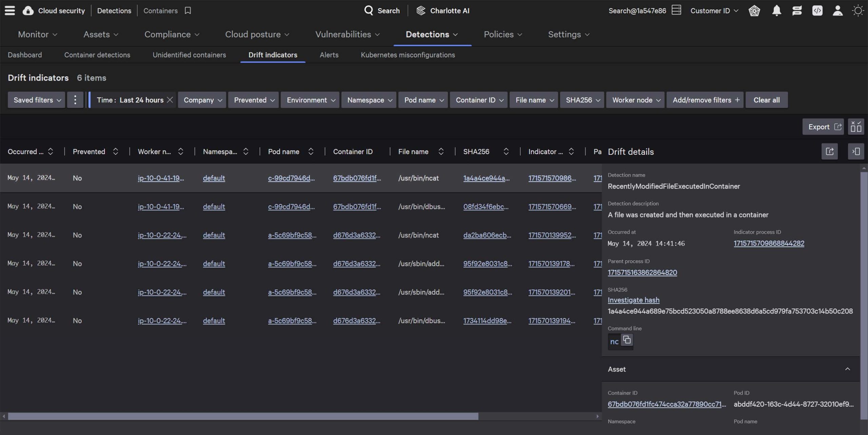
Task: Toggle column selection with the checklist icon
Action: [x=856, y=127]
